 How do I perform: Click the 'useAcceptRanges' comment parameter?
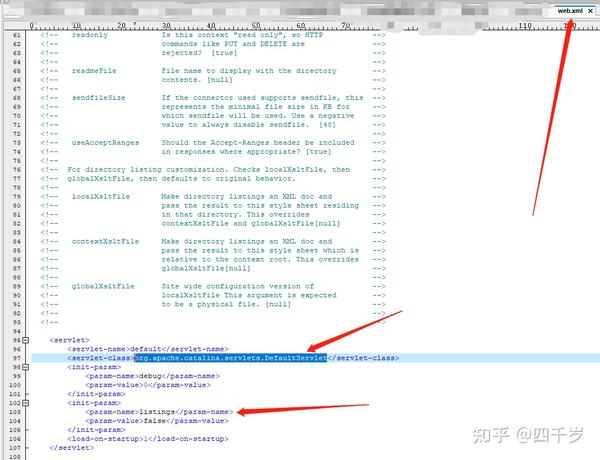coord(105,142)
